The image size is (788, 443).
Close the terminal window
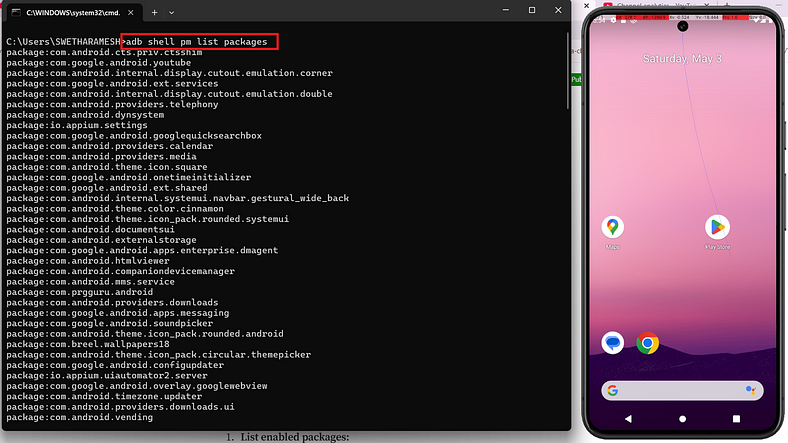pos(558,10)
